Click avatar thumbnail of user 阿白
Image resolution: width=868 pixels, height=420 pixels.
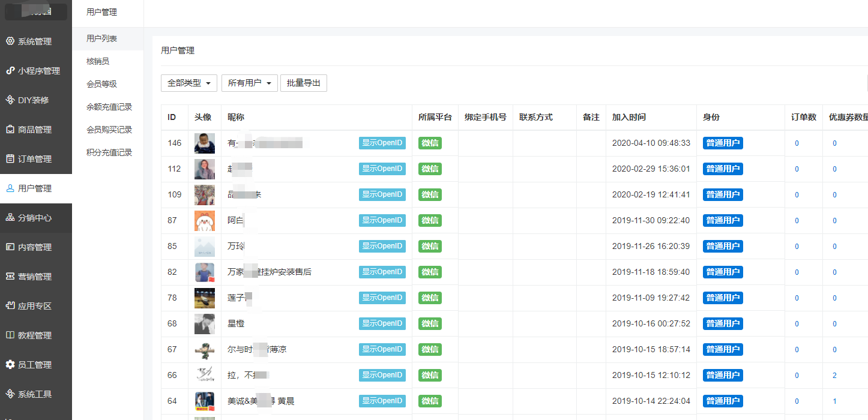[205, 221]
